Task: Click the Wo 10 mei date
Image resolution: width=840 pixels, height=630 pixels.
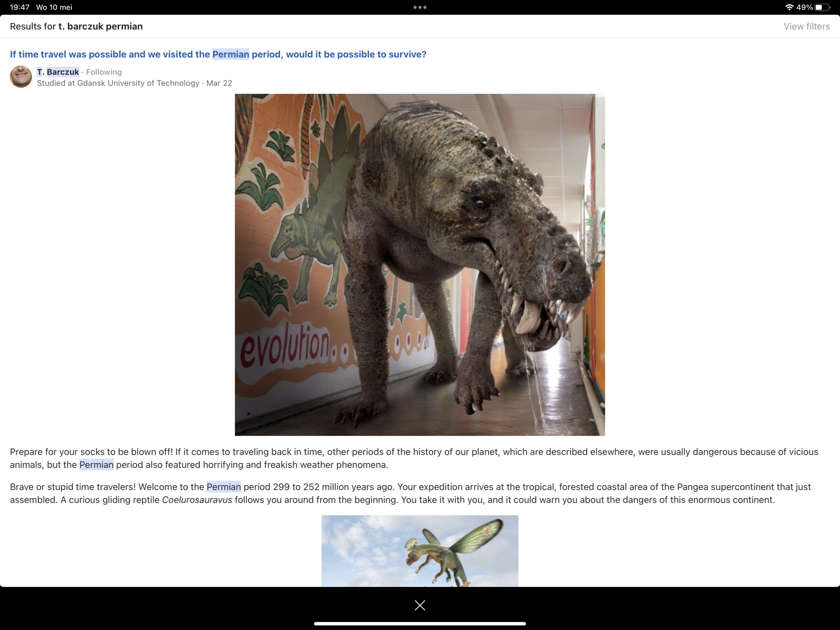Action: coord(54,7)
